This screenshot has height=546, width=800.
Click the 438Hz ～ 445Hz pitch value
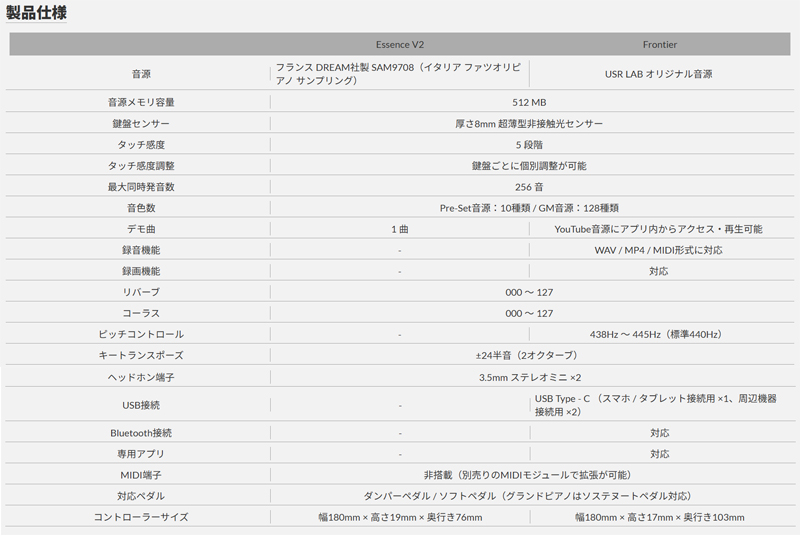pyautogui.click(x=659, y=334)
